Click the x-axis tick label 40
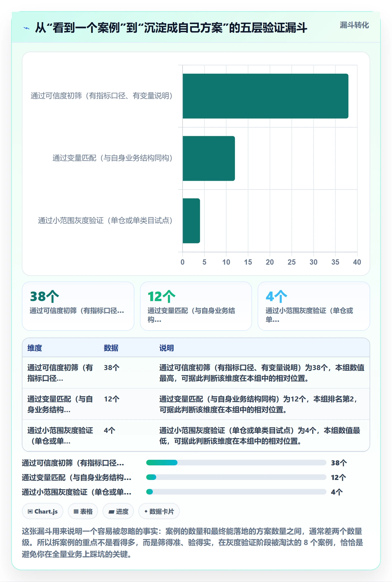This screenshot has height=582, width=392. (x=357, y=262)
